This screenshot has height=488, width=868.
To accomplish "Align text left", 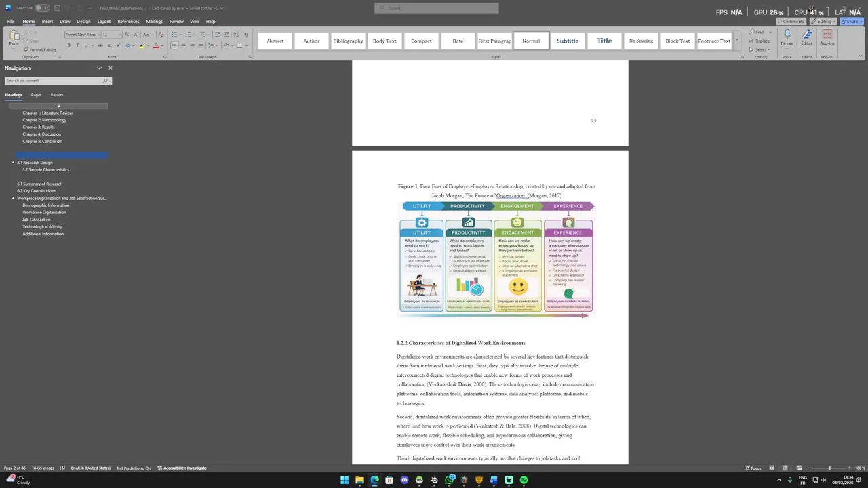I will [174, 45].
